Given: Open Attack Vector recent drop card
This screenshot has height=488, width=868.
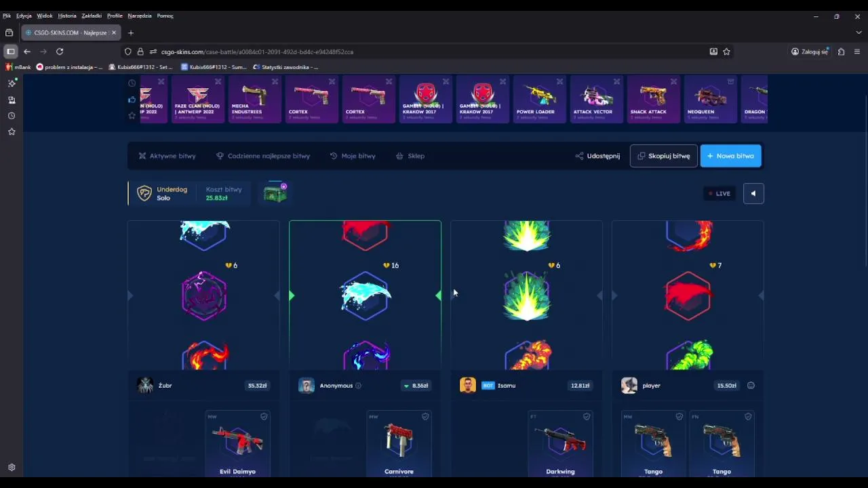Looking at the screenshot, I should [597, 99].
